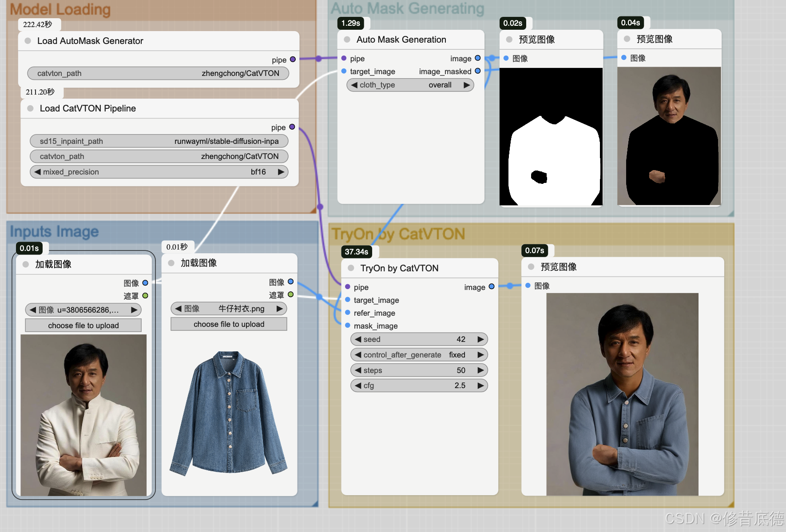
Task: Open the 图像 file dropdown showing u=3806566286
Action: 83,310
